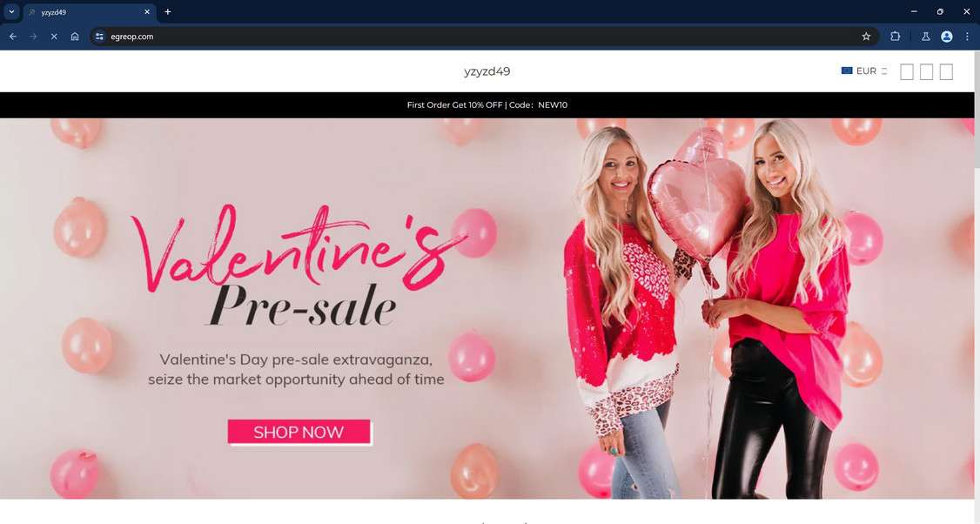Click the page's vertical scrollbar

[x=977, y=286]
